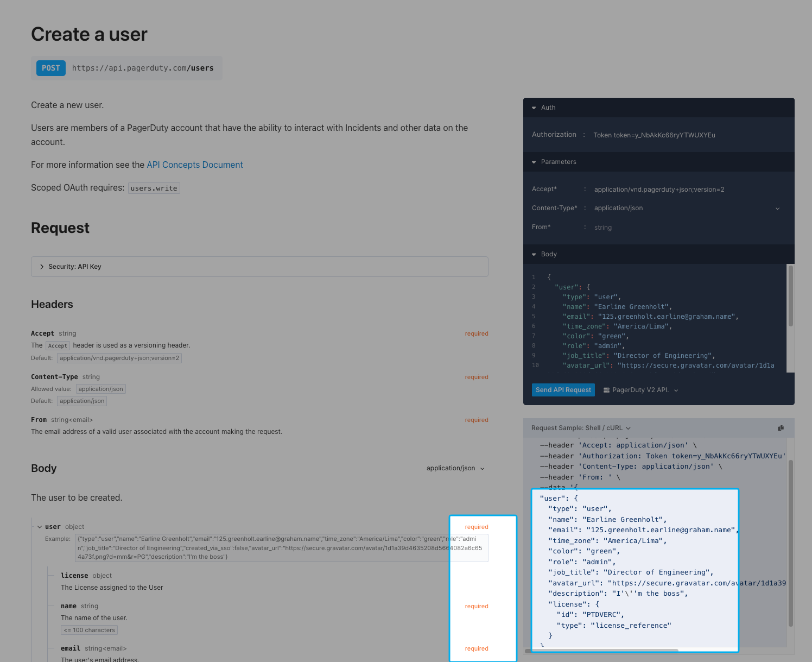Collapse the user object tree node
This screenshot has width=812, height=662.
pyautogui.click(x=40, y=527)
